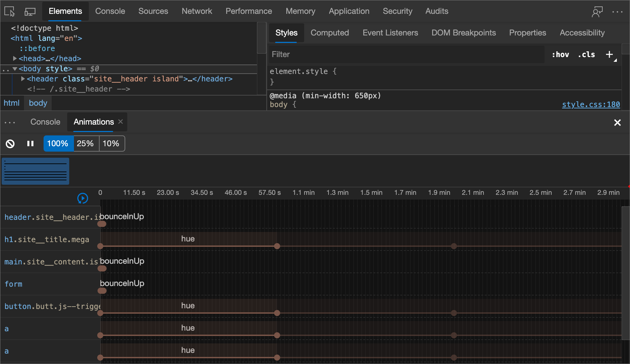The height and width of the screenshot is (364, 630).
Task: Enable :hov pseudo-class toggle in Styles pane
Action: [560, 54]
